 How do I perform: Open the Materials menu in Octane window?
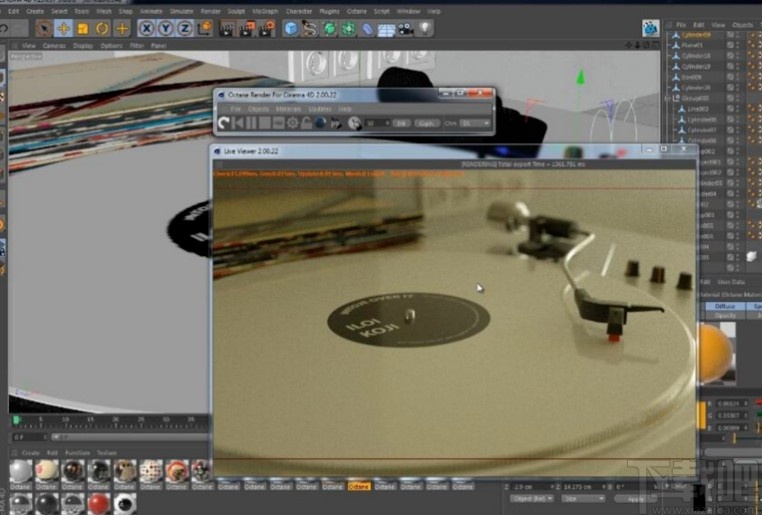[x=288, y=108]
